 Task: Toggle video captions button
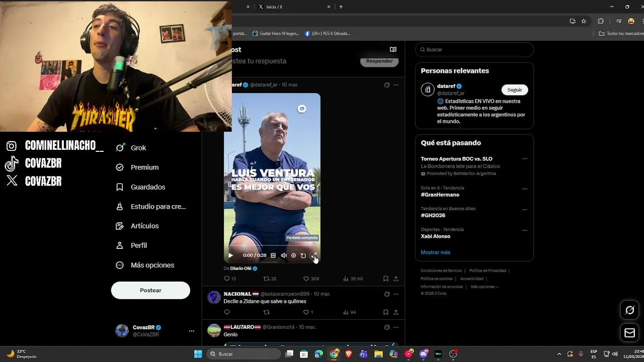(x=273, y=255)
